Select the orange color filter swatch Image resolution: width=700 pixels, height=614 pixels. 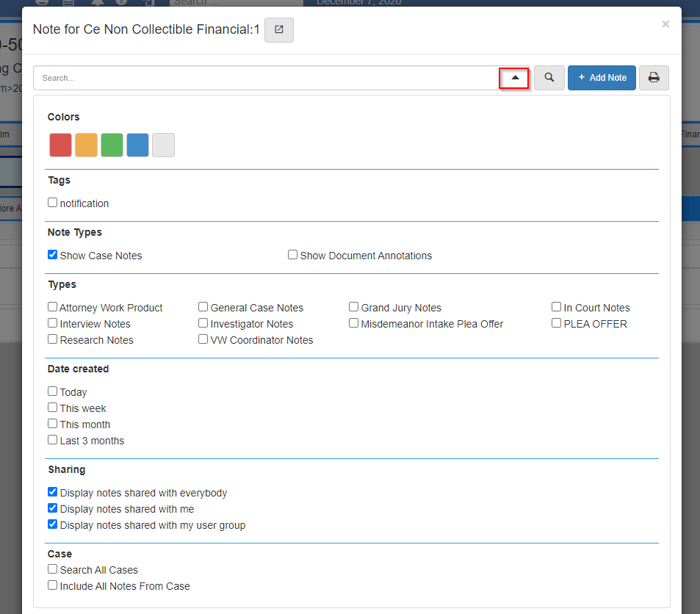86,145
